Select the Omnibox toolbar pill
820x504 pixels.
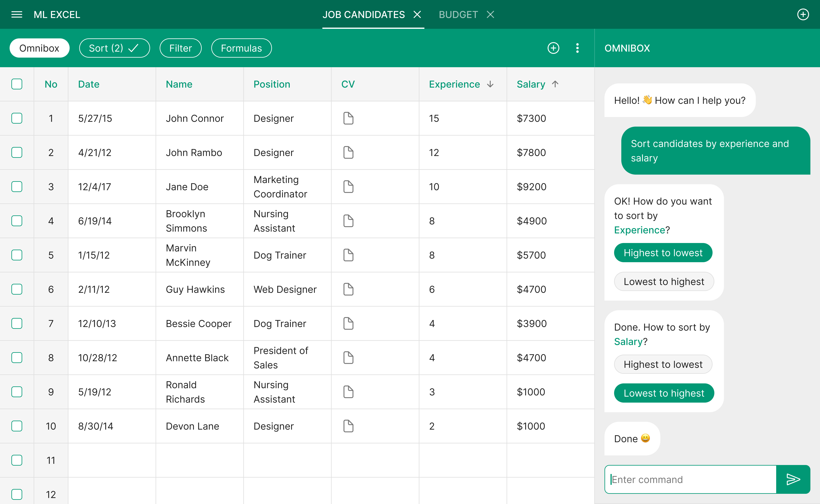coord(39,48)
